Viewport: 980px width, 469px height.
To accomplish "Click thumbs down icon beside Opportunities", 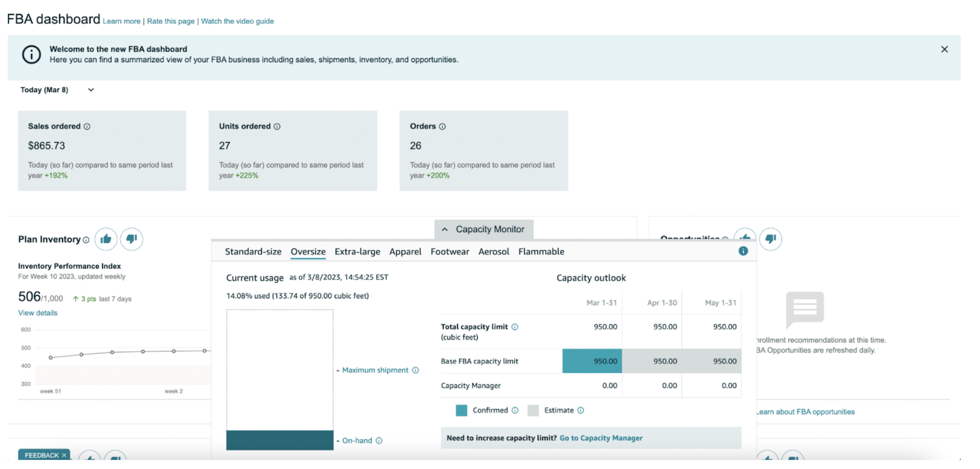I will click(x=770, y=239).
